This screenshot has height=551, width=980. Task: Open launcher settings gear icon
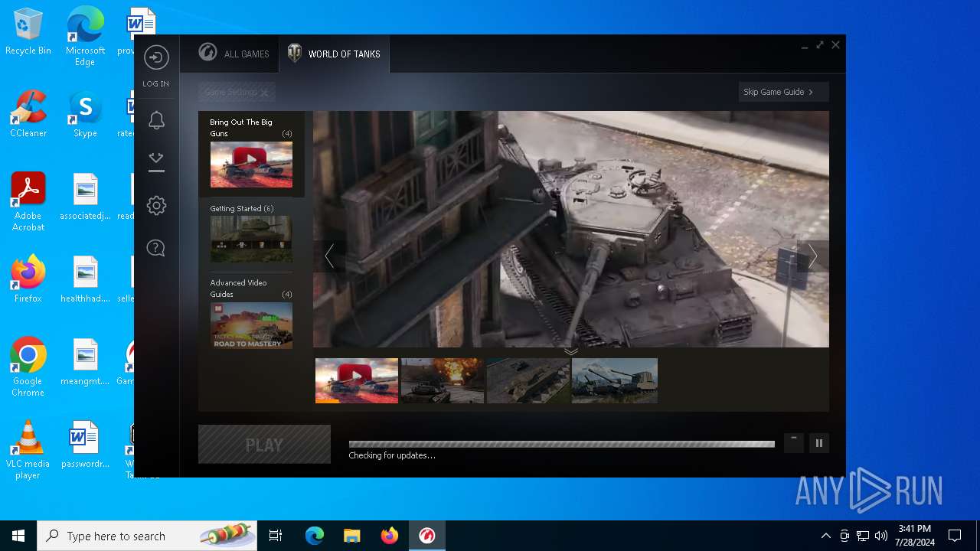156,205
